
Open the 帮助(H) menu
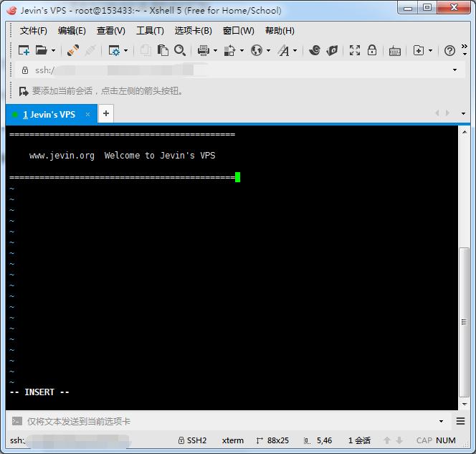pyautogui.click(x=280, y=31)
